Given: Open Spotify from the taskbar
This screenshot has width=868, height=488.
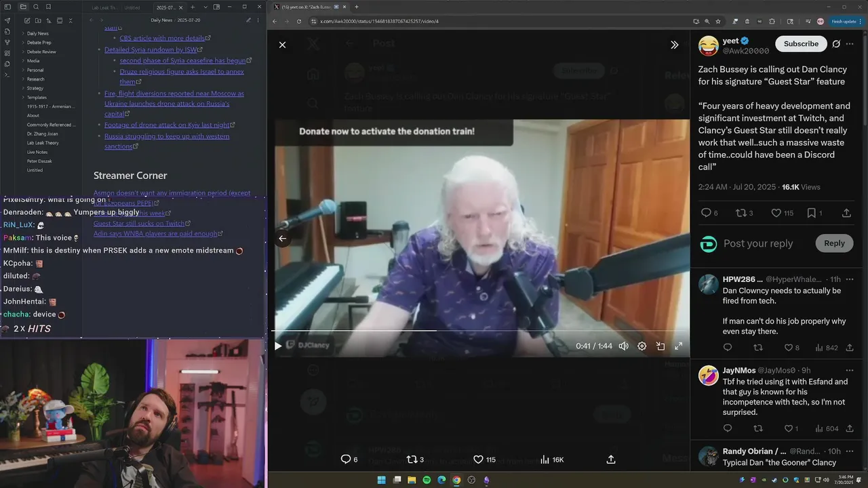Looking at the screenshot, I should coord(427,480).
